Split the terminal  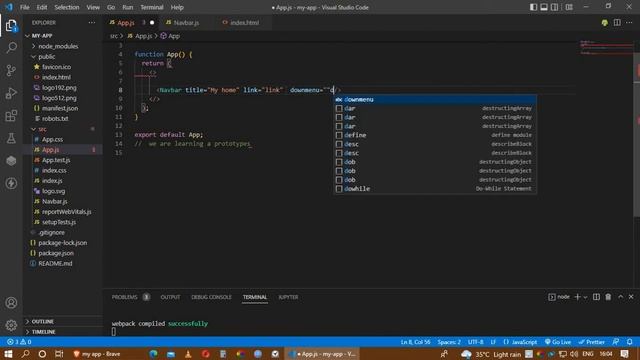(x=596, y=297)
